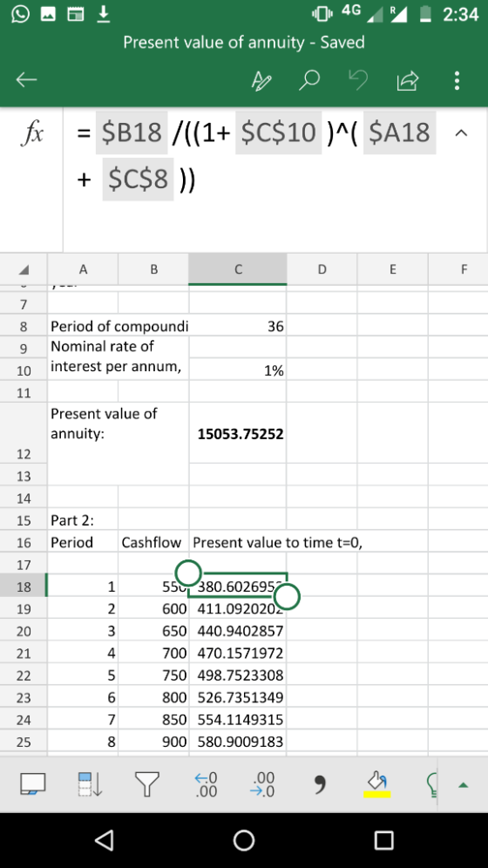Tap the increase decimal icon
488x868 pixels.
tap(206, 783)
